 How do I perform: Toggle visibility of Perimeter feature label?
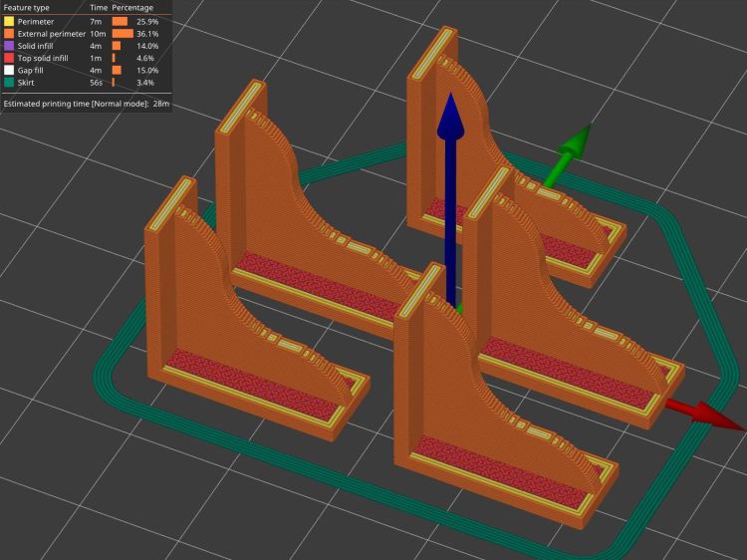coord(37,21)
